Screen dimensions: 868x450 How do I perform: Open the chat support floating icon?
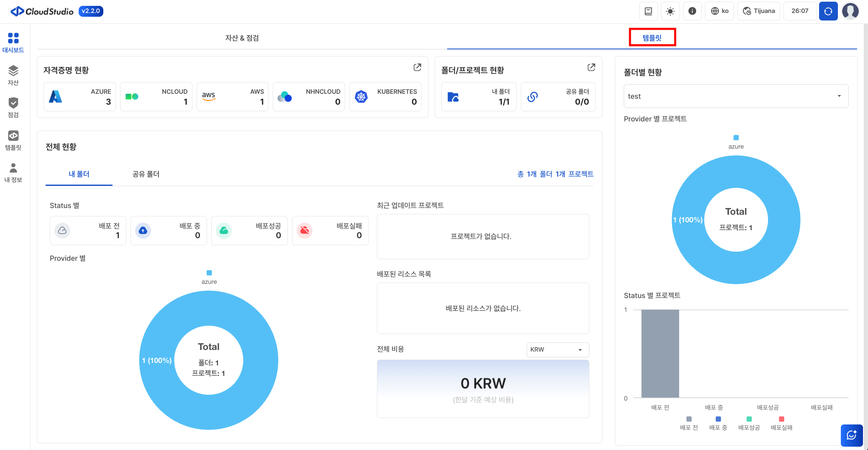pyautogui.click(x=851, y=435)
